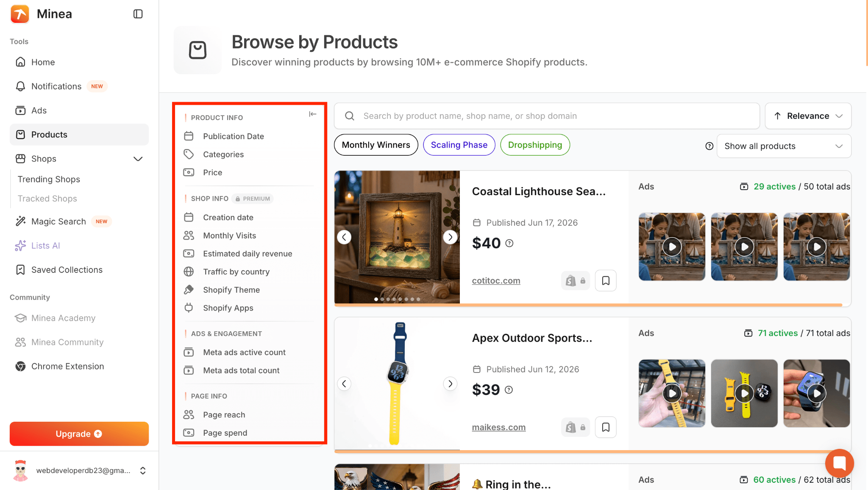868x490 pixels.
Task: Show next image of Apex Outdoor Sports
Action: point(450,384)
